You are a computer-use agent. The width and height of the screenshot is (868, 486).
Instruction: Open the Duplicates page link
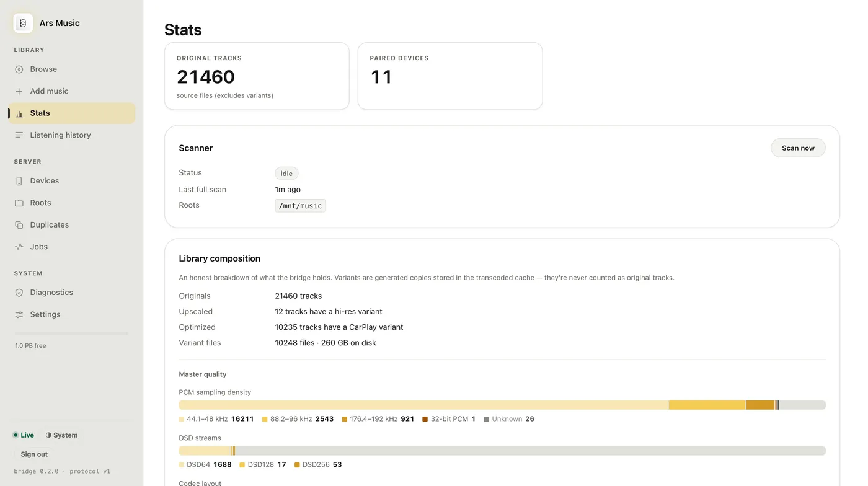(x=71, y=225)
